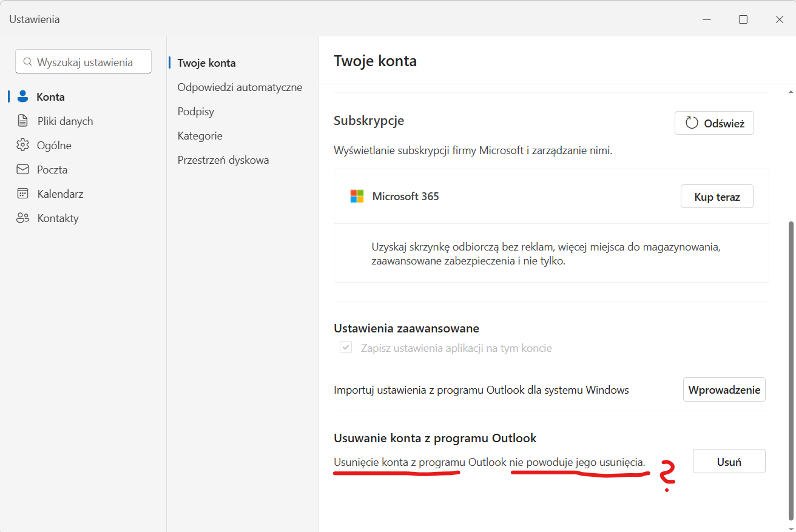Click the search magnifier icon

[27, 62]
